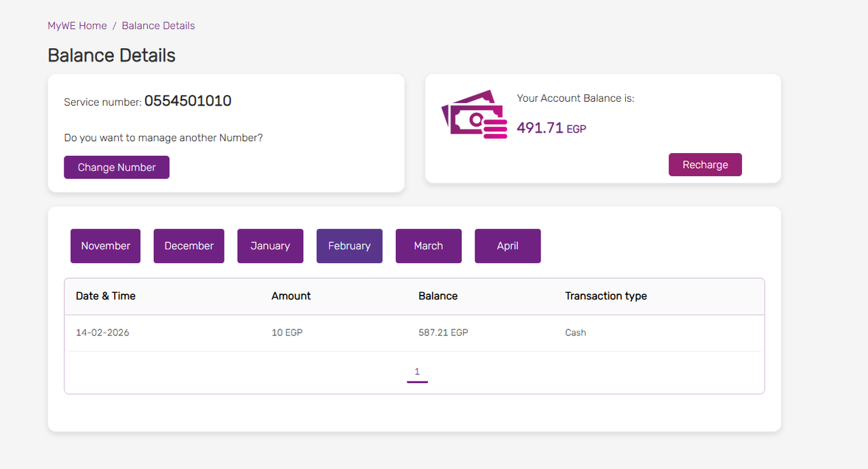
Task: Switch to the January tab
Action: [x=270, y=246]
